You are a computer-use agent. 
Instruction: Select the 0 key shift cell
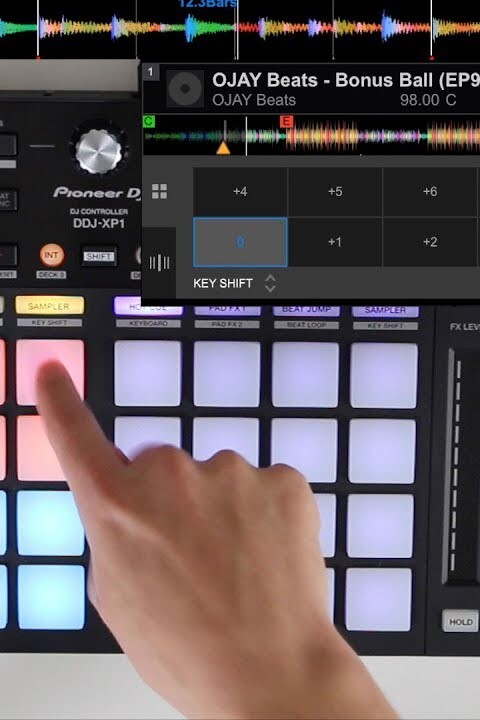pyautogui.click(x=240, y=242)
